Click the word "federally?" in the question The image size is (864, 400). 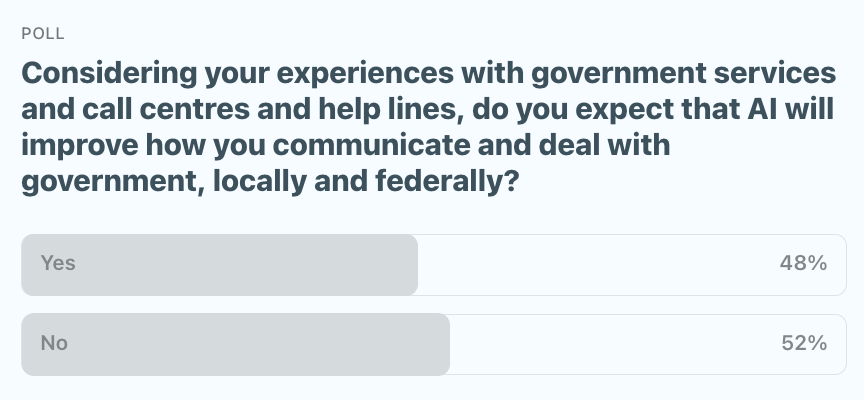coord(441,183)
